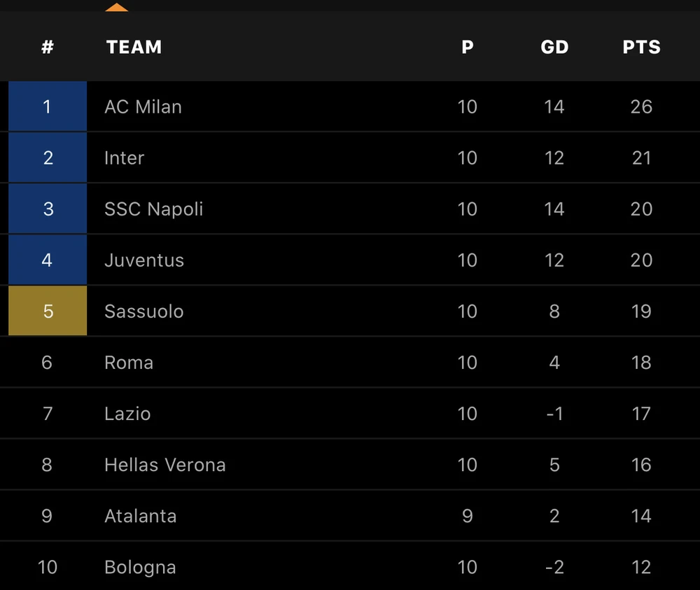Open the Juventus team entry
Image resolution: width=700 pixels, height=590 pixels.
(x=144, y=260)
